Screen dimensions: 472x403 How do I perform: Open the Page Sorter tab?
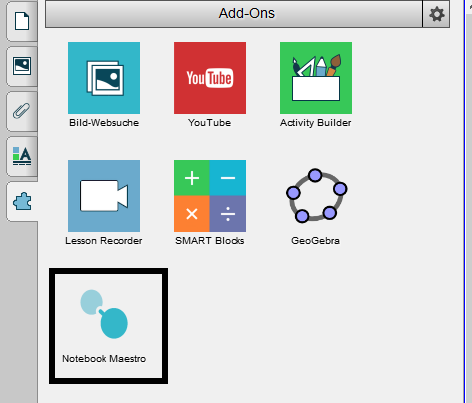point(22,21)
